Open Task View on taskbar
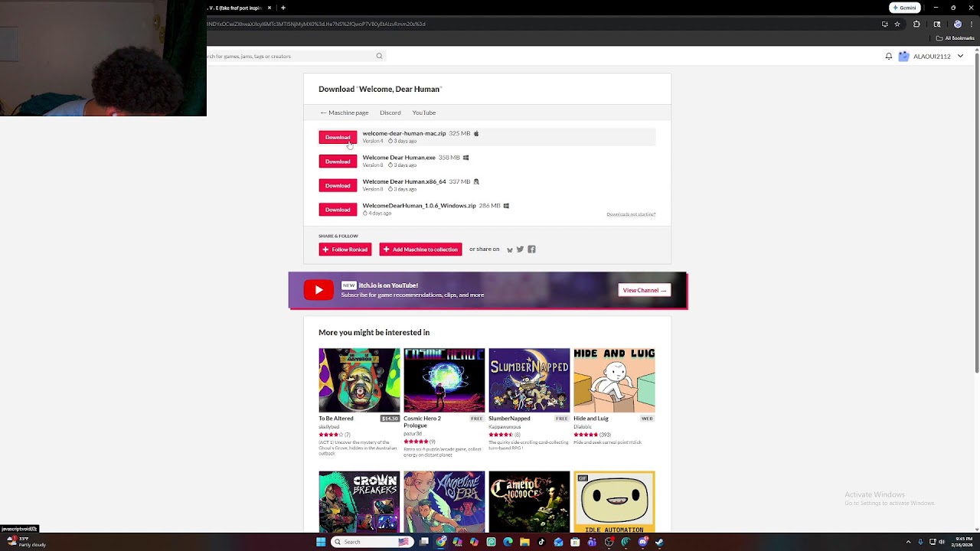Viewport: 980px width, 551px height. point(424,542)
